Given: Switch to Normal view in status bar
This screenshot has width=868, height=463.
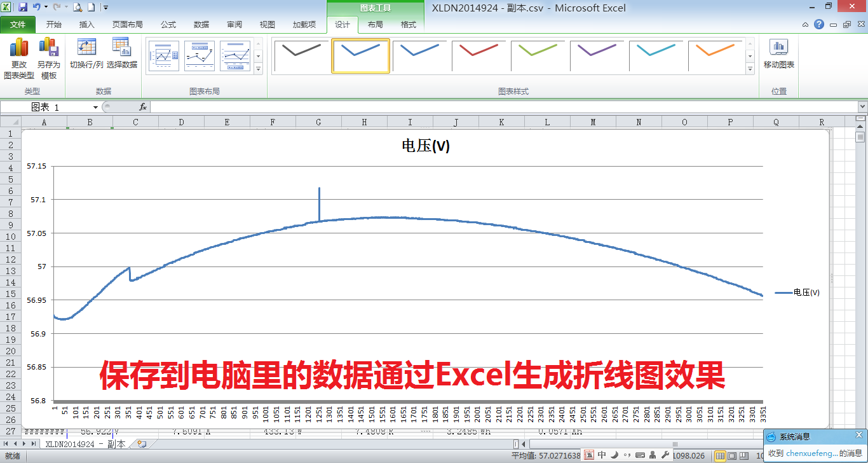Looking at the screenshot, I should (720, 456).
